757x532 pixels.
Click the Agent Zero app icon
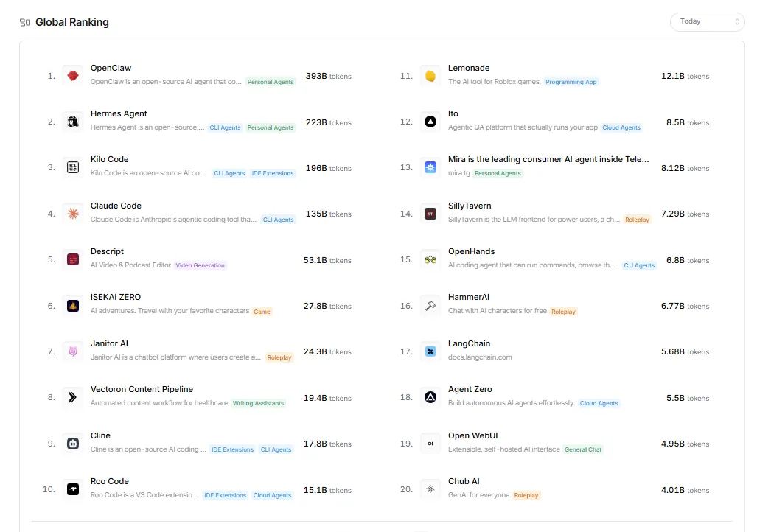[430, 397]
